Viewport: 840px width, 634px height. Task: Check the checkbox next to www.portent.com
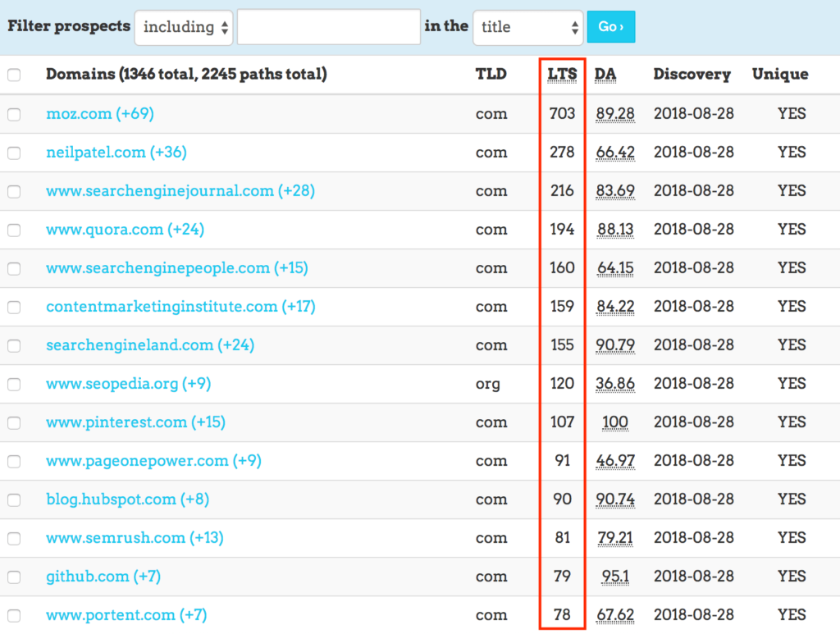13,614
